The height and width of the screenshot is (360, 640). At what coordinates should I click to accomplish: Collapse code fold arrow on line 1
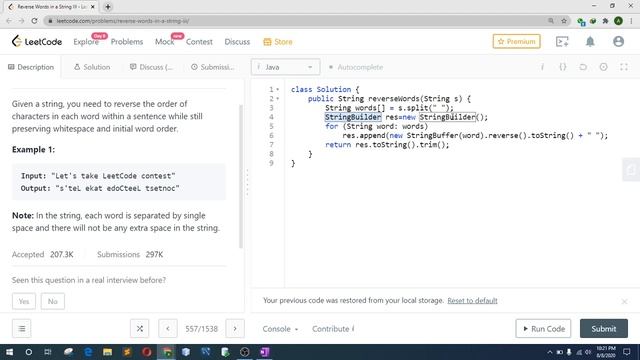tap(278, 89)
